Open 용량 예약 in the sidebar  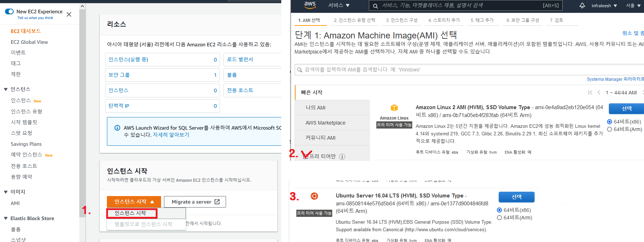click(x=22, y=177)
